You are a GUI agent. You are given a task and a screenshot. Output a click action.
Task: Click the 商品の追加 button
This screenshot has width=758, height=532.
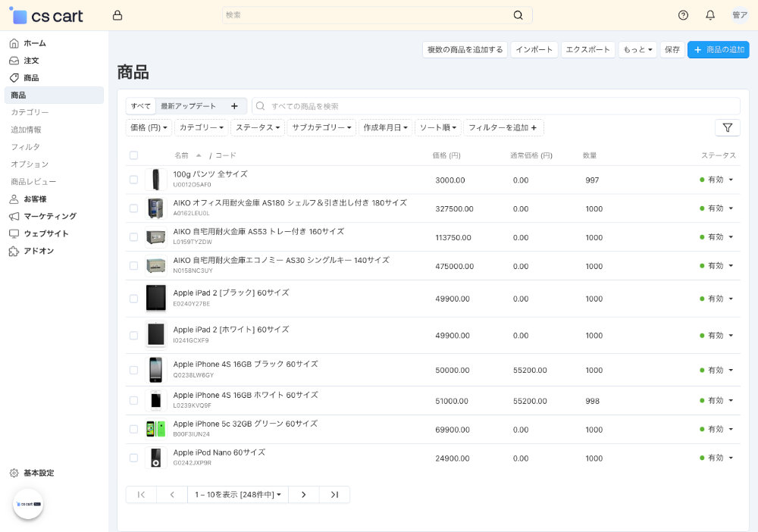718,49
